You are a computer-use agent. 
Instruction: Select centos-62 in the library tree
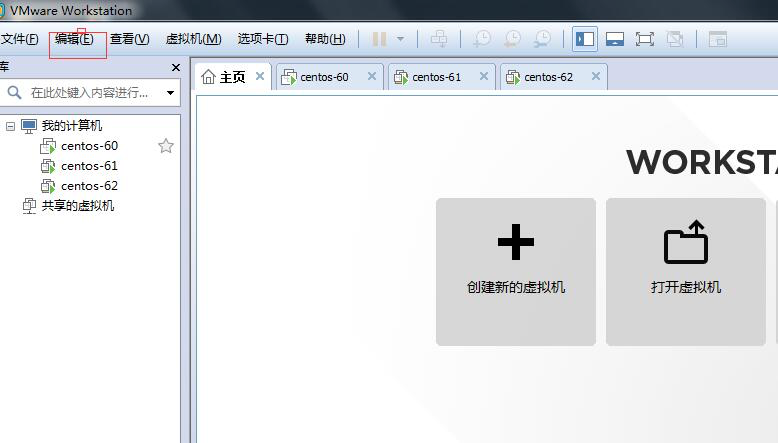(x=89, y=186)
